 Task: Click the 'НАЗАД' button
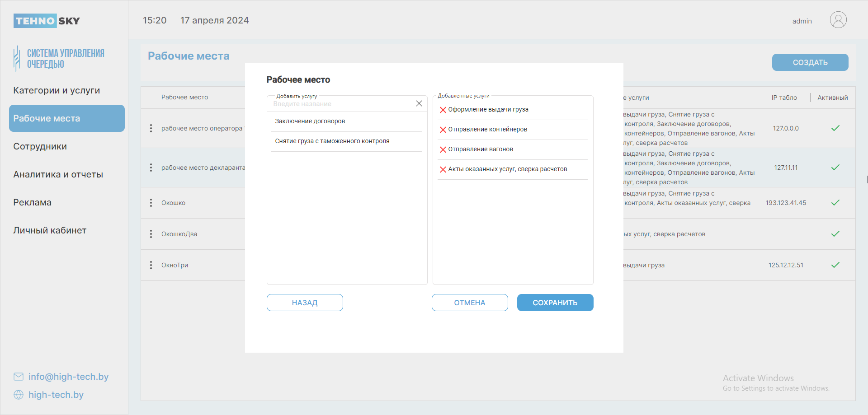[305, 303]
